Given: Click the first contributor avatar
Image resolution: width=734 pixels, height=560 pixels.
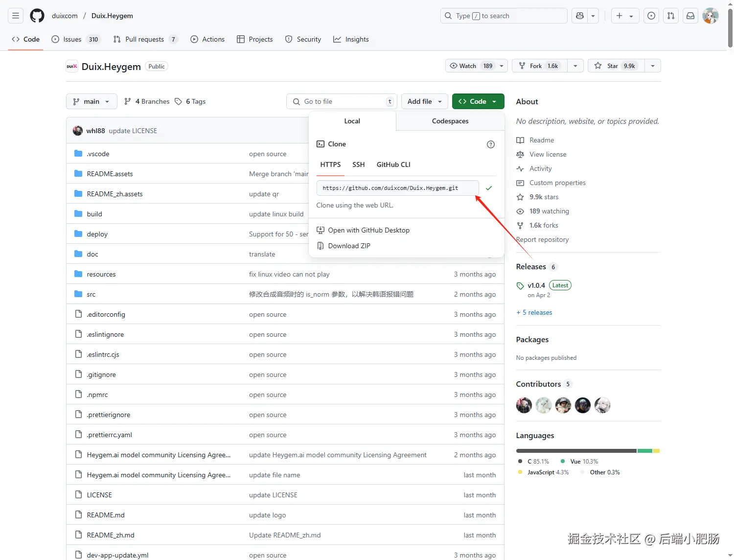Looking at the screenshot, I should [524, 405].
